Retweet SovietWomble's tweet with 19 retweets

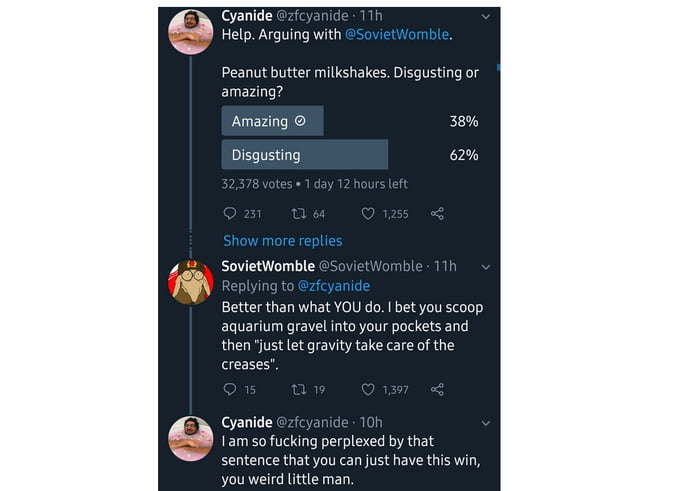(297, 389)
